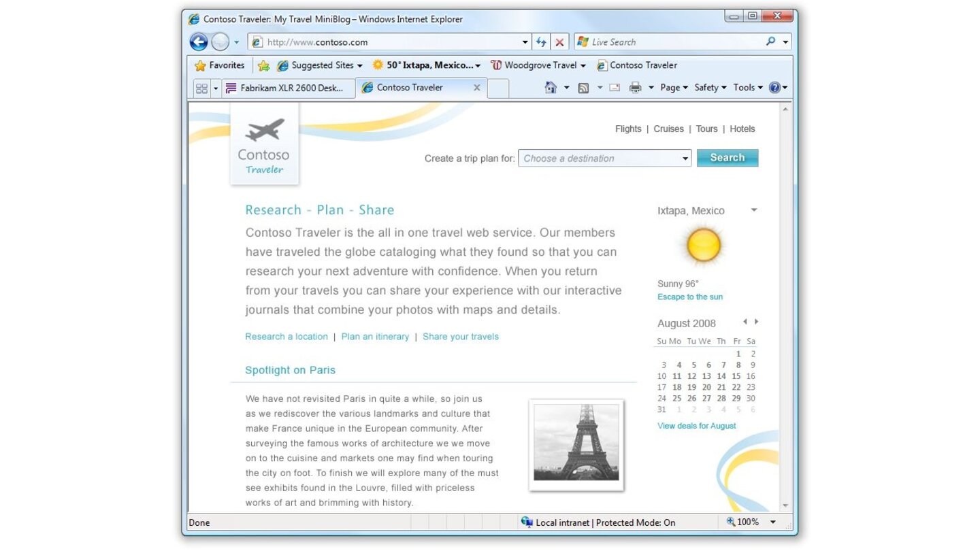Click the Read Mail envelope icon
This screenshot has height=551, width=980.
(x=615, y=88)
